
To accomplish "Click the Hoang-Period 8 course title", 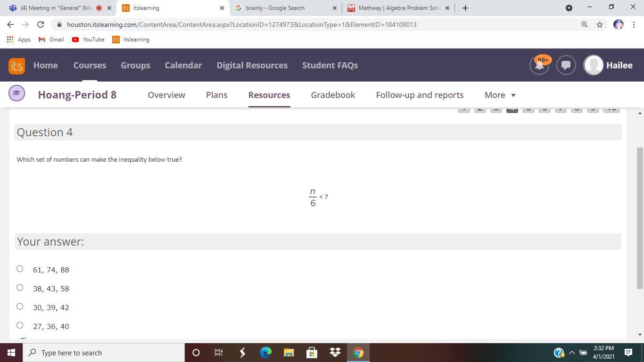I will [x=77, y=95].
